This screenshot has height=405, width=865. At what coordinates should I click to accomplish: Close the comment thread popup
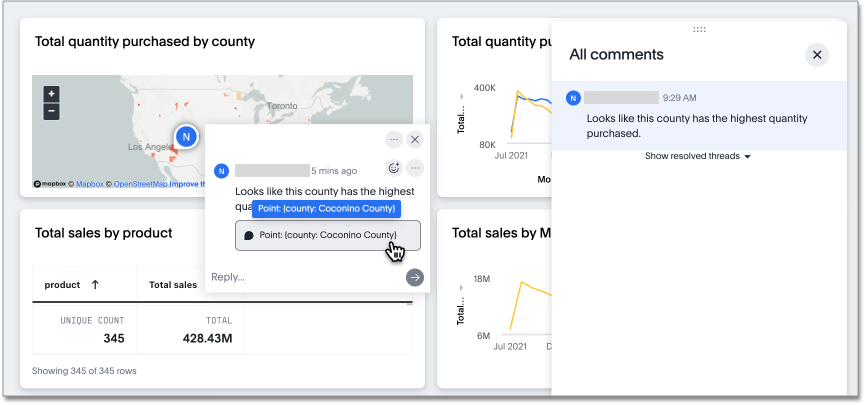(x=415, y=139)
